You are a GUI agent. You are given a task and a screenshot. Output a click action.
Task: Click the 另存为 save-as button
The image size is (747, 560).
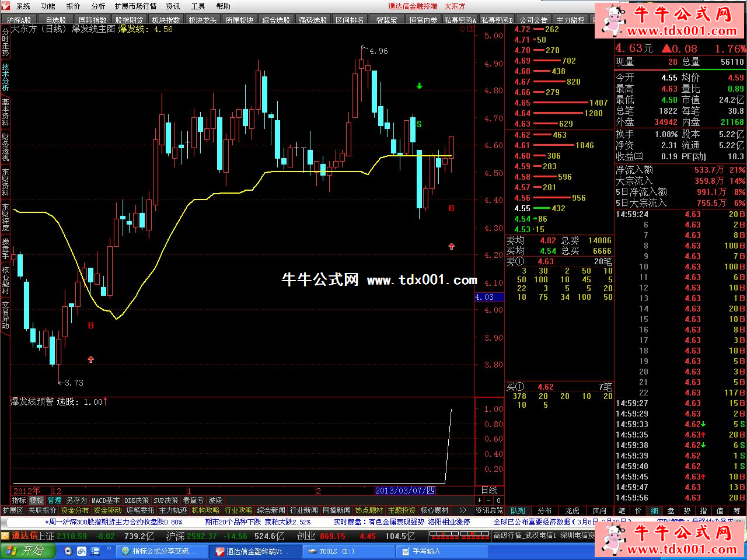click(x=76, y=501)
